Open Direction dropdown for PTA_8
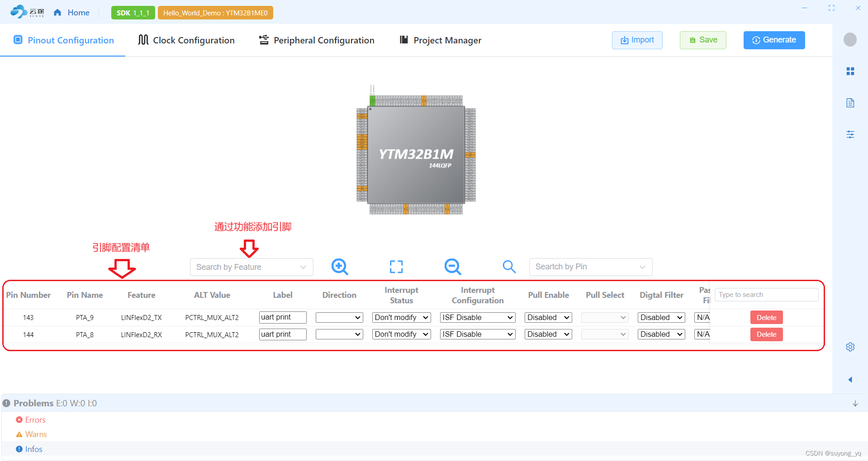Viewport: 868px width, 461px height. (339, 334)
